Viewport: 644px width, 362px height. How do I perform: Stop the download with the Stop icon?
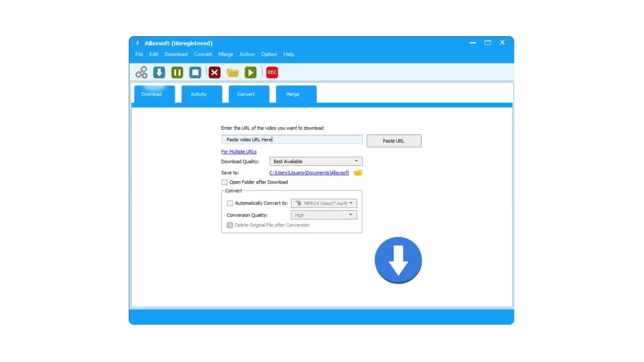[195, 72]
